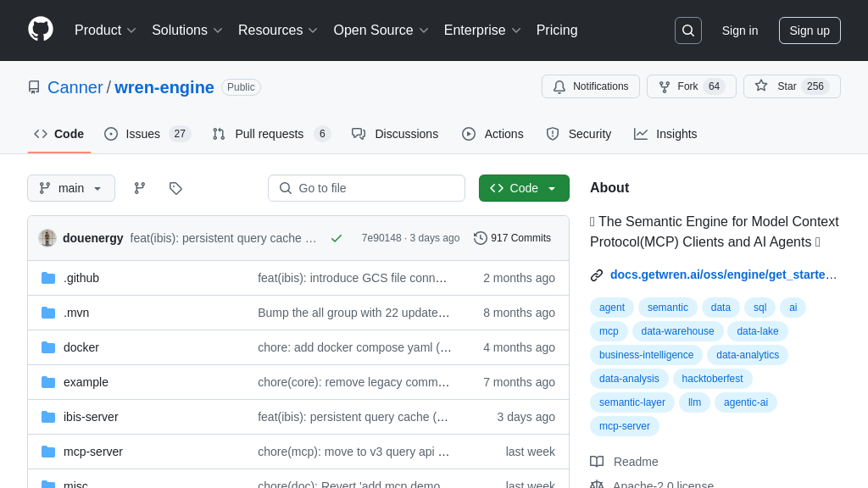Click the example folder icon

[x=48, y=382]
